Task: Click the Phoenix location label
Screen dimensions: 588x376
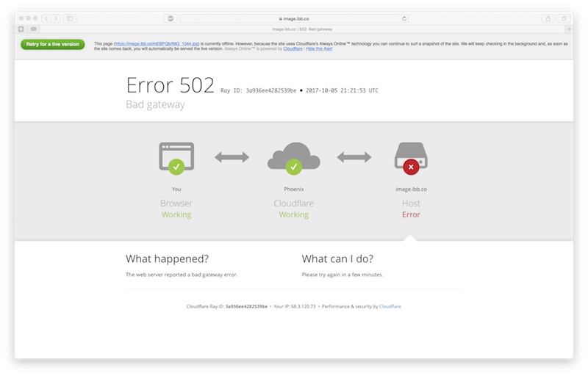Action: 293,189
